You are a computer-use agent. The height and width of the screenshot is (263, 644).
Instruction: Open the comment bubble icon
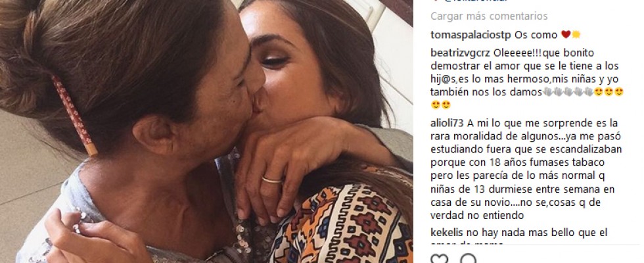(468, 259)
